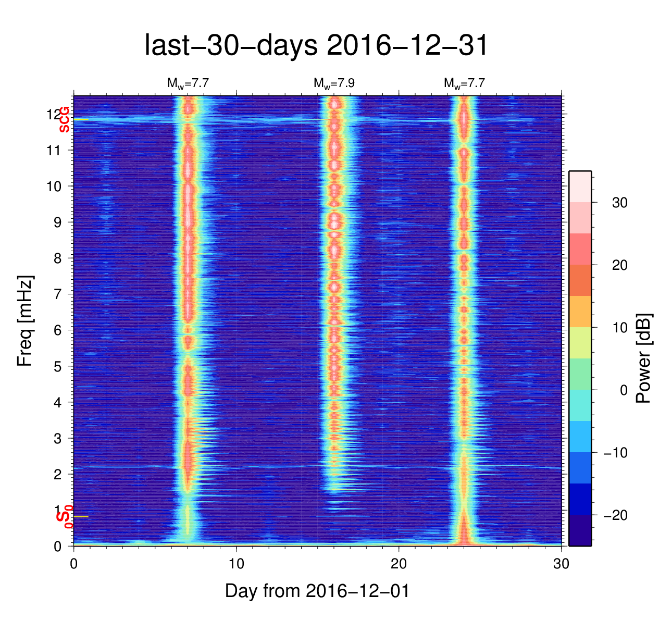
Task: Click the Mw=7.7 label above the day 24 event
Action: tap(464, 83)
